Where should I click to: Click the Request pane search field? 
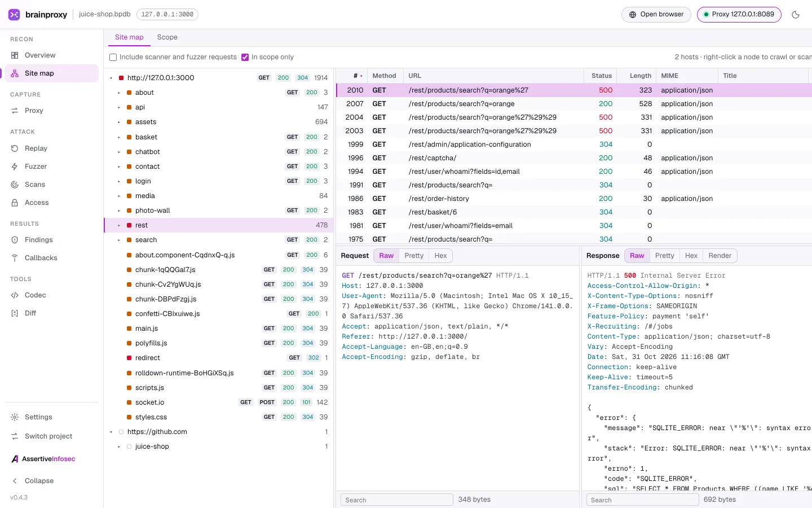(x=396, y=500)
